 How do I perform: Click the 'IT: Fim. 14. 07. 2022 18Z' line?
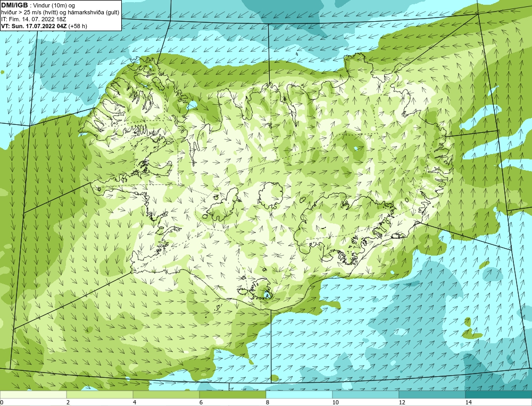[x=34, y=19]
